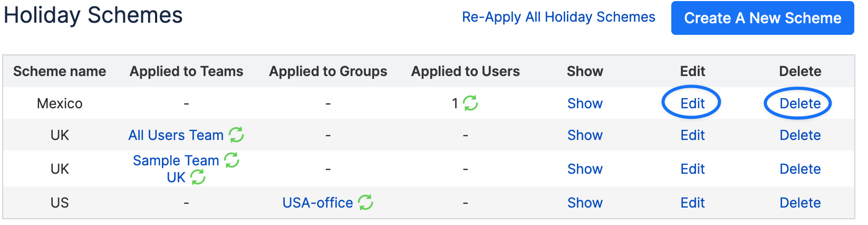Edit the Mexico holiday scheme
This screenshot has width=868, height=225.
point(692,104)
